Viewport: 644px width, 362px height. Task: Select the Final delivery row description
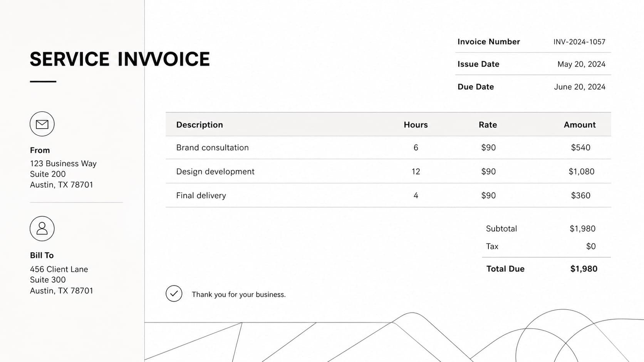pyautogui.click(x=201, y=195)
